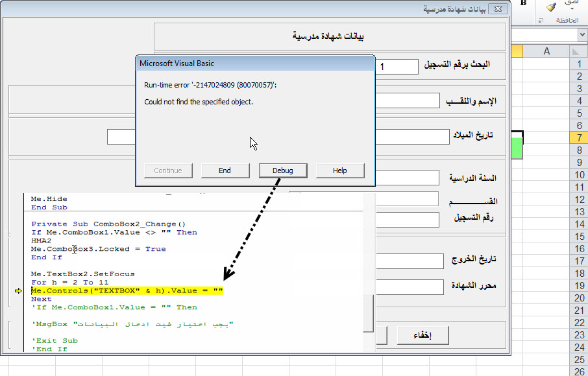Focus the محرر الشهادة input field
588x376 pixels.
click(410, 287)
